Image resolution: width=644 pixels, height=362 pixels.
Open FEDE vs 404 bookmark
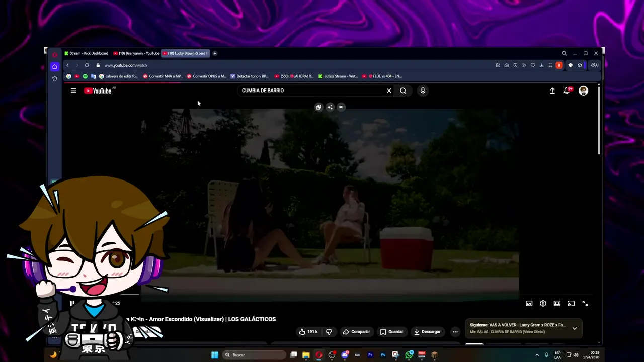[x=382, y=76]
